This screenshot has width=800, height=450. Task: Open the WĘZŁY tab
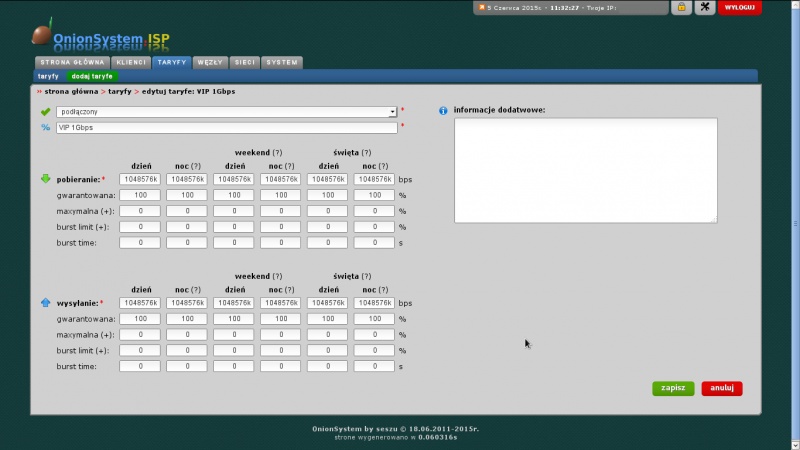[x=210, y=62]
